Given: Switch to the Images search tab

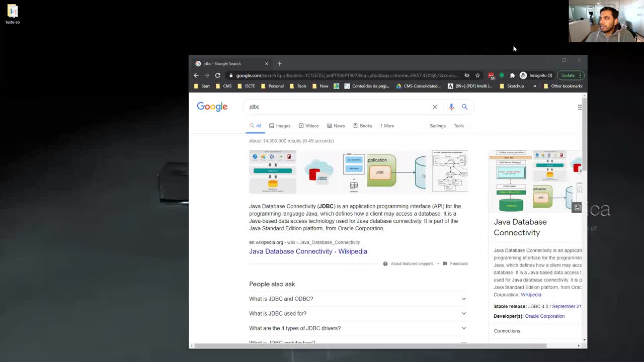Looking at the screenshot, I should tap(280, 126).
